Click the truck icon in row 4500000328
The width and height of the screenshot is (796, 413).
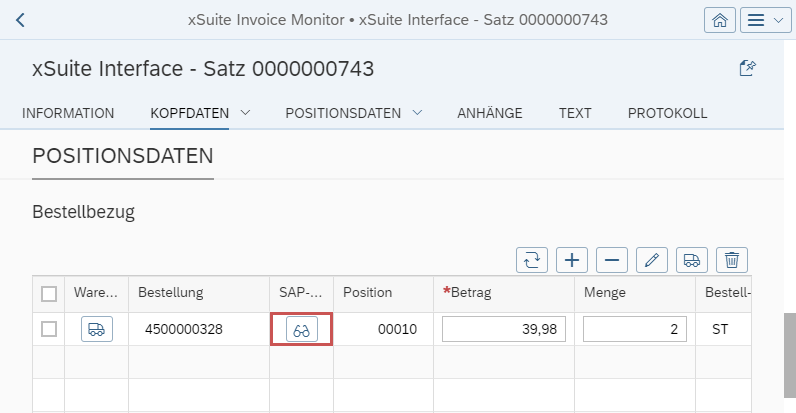coord(97,329)
